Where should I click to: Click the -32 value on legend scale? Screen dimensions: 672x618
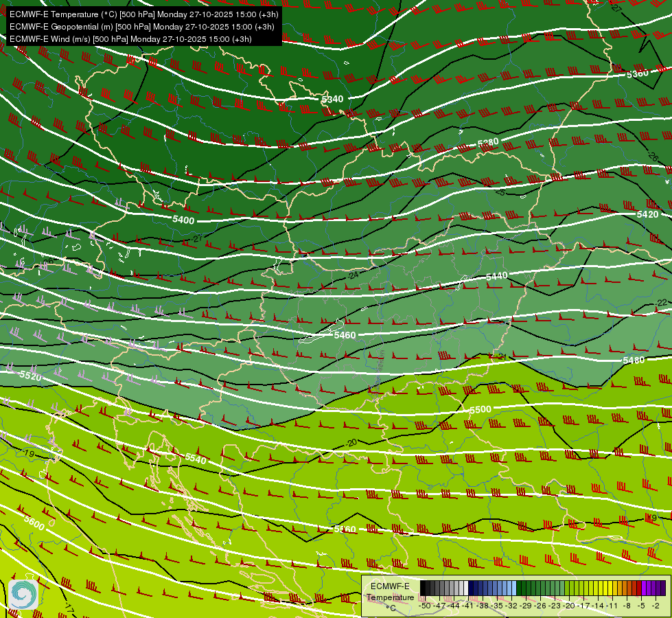511,606
